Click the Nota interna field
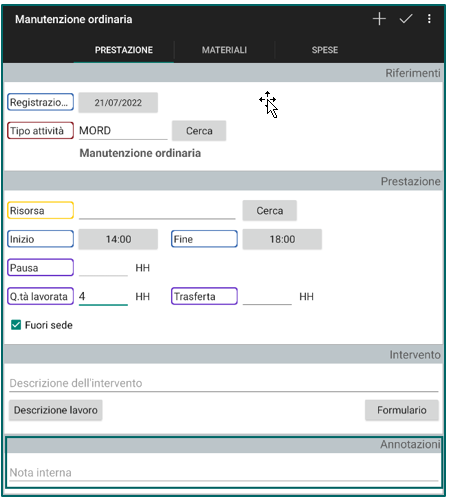The image size is (450, 503). click(x=224, y=473)
